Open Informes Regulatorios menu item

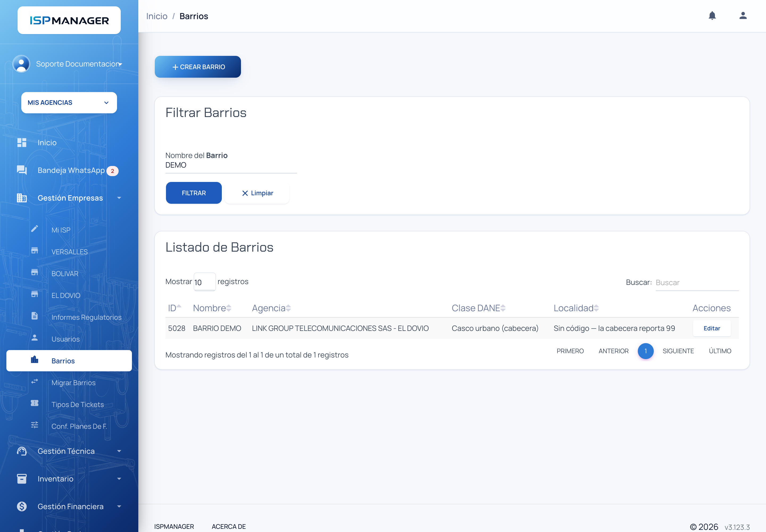(69, 317)
